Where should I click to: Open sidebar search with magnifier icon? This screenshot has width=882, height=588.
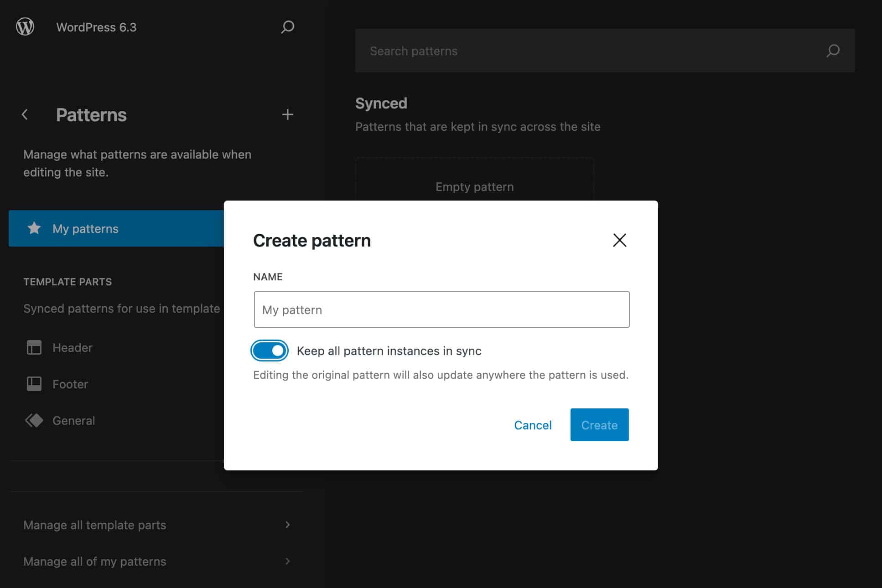coord(287,27)
